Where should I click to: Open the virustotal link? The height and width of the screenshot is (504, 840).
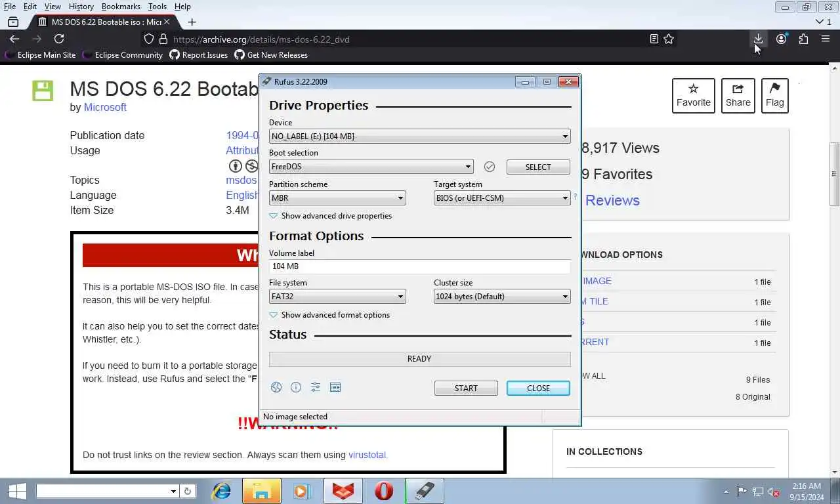click(x=368, y=455)
